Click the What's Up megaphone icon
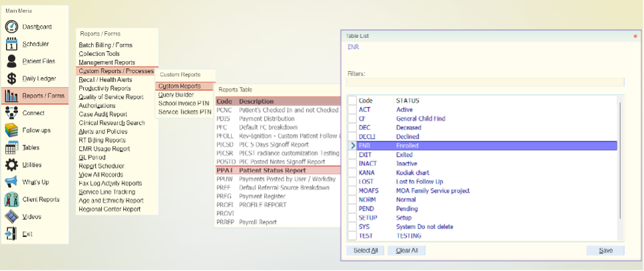Screen dimensions: 644x271 tap(11, 182)
